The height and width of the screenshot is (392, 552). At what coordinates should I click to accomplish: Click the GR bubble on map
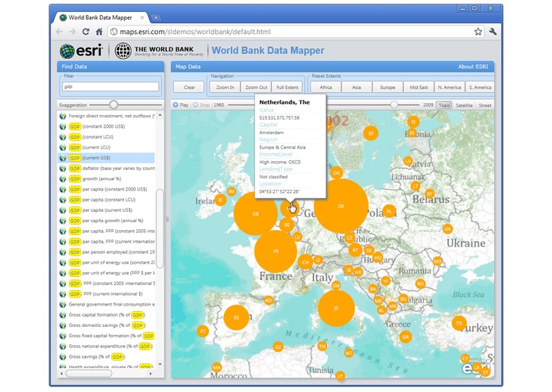pyautogui.click(x=406, y=336)
